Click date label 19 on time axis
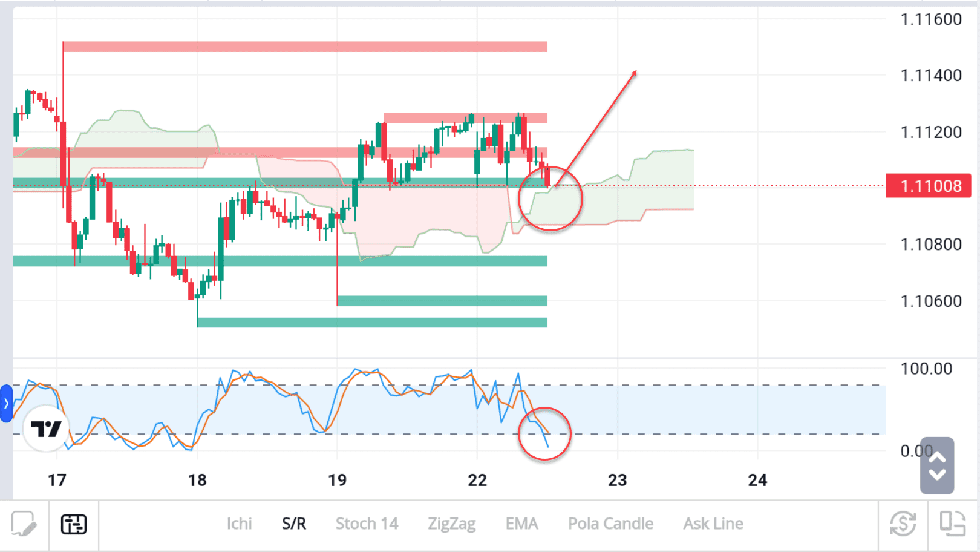 (338, 480)
